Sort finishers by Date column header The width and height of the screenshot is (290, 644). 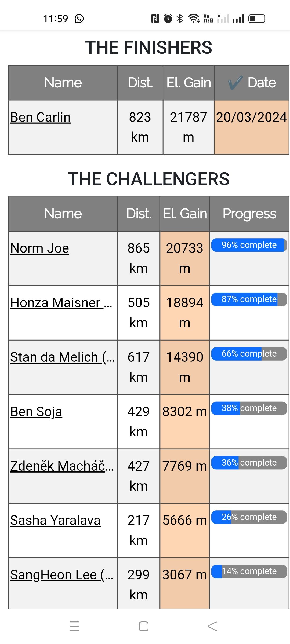tap(252, 83)
